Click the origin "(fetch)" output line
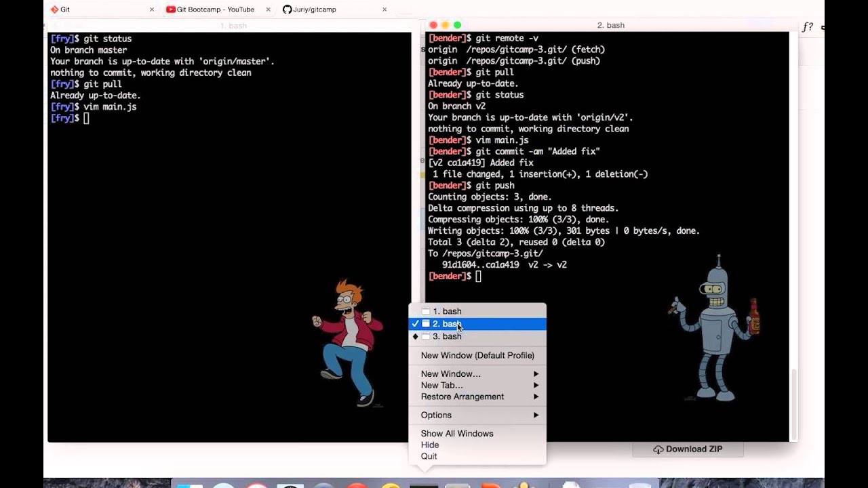868x488 pixels. point(516,49)
